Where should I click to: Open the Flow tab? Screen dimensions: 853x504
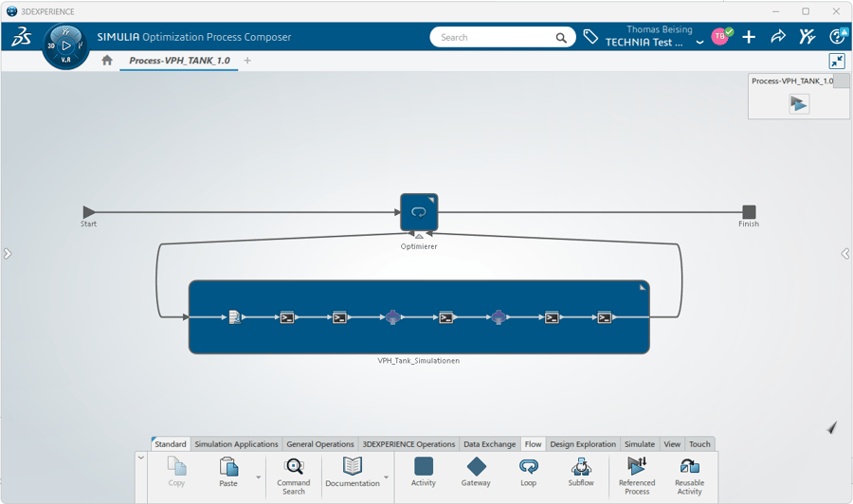point(533,444)
